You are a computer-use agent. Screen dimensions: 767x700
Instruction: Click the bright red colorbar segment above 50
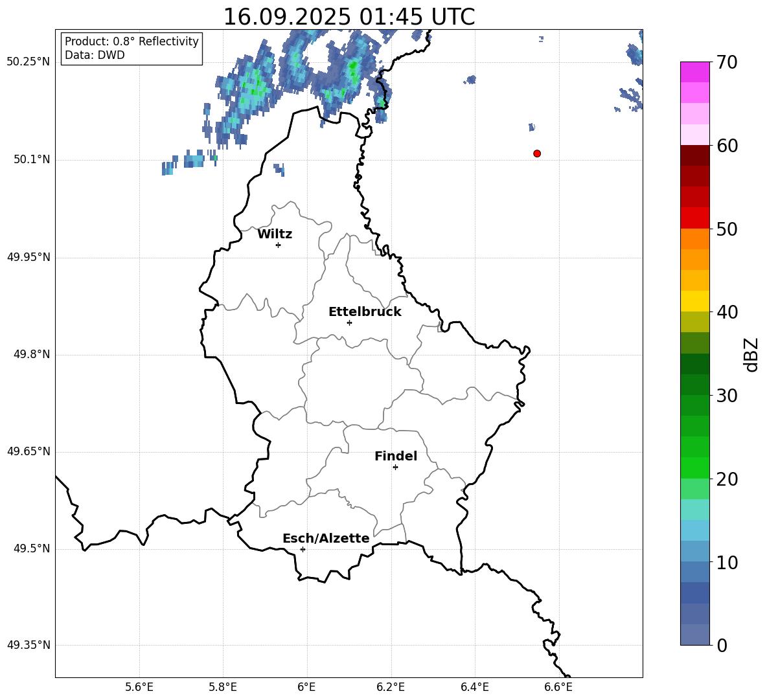coord(694,218)
